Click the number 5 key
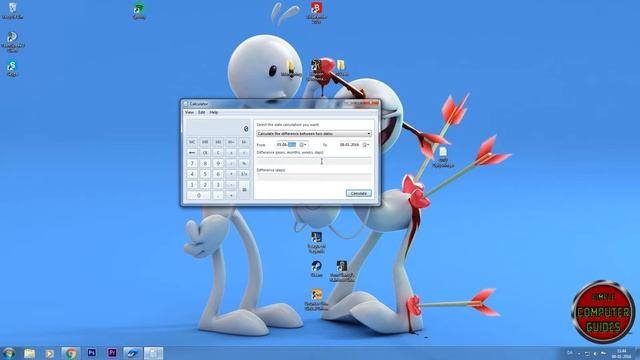The height and width of the screenshot is (360, 640). pos(205,174)
